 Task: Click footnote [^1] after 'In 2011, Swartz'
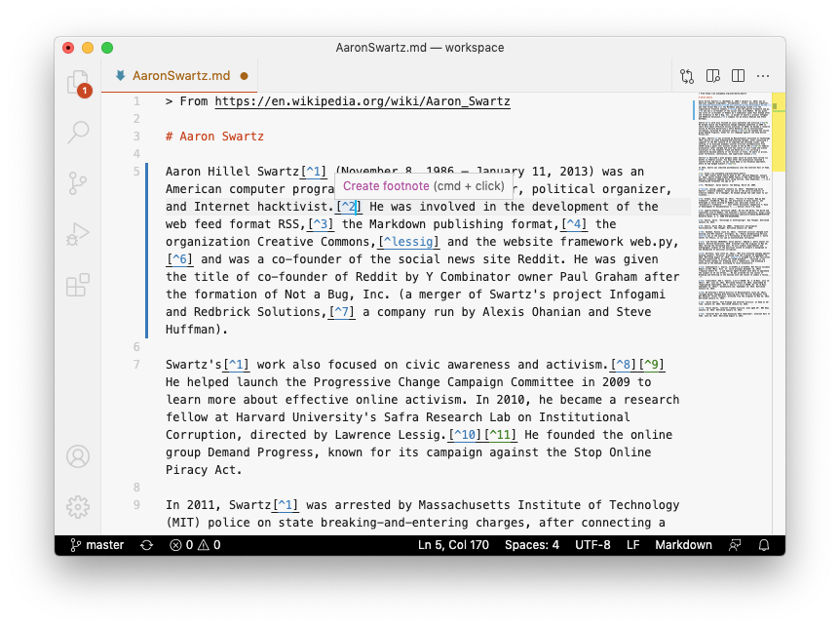click(286, 505)
